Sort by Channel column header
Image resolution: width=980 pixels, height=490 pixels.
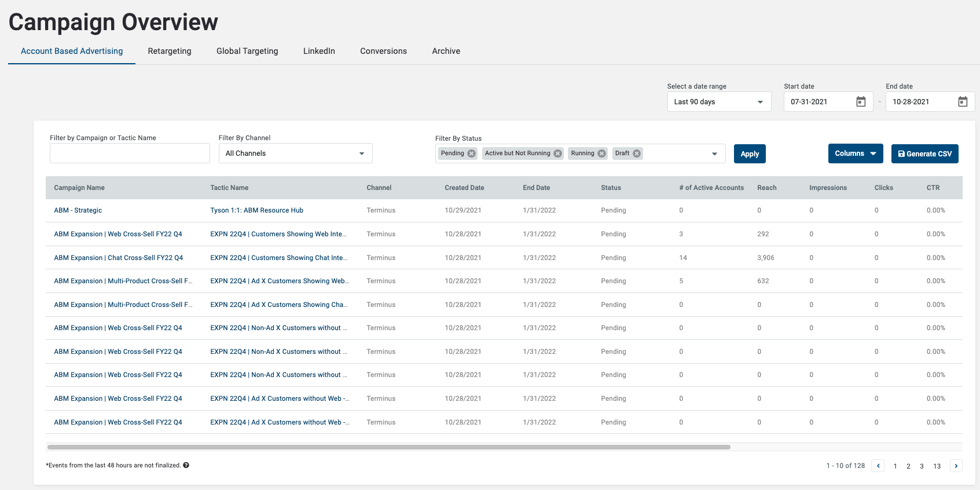coord(379,188)
